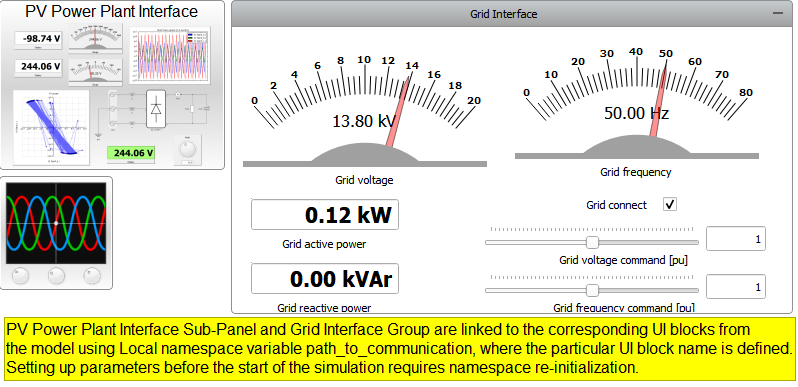This screenshot has height=387, width=798.
Task: Click the Grid reactive power display
Action: pos(325,279)
